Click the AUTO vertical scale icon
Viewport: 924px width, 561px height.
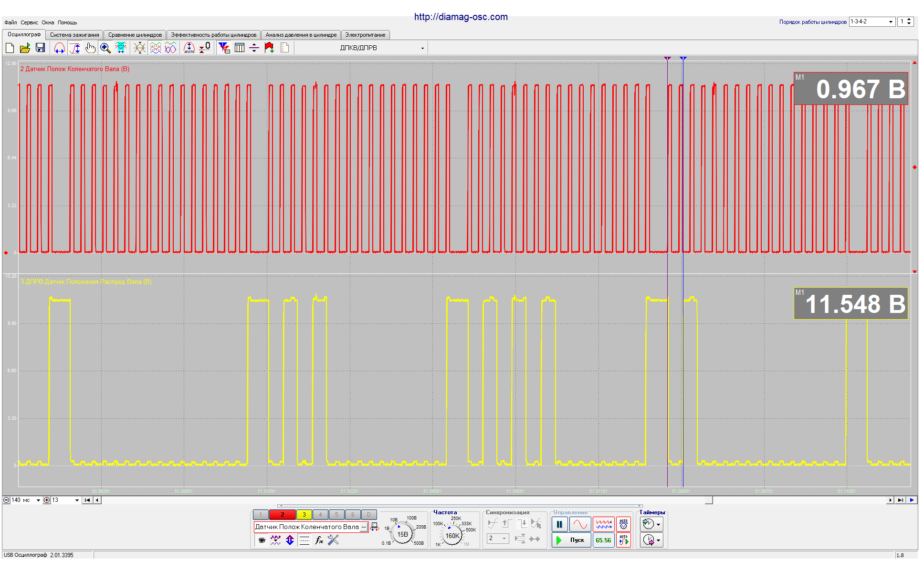pos(189,48)
